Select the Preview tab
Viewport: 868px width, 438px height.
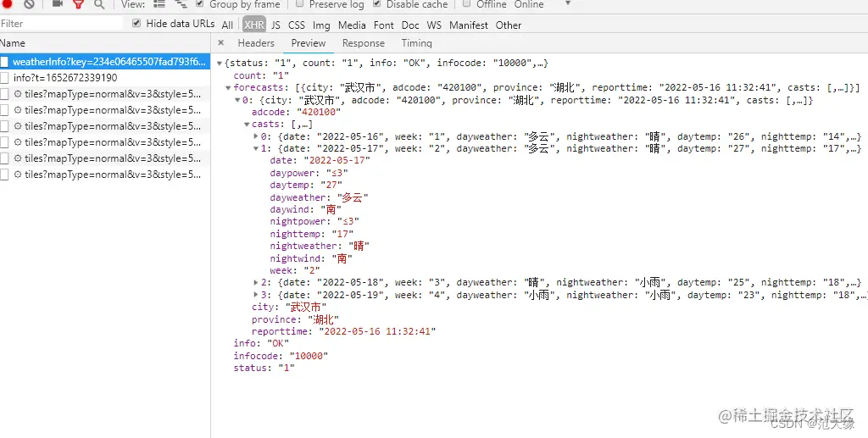click(309, 42)
